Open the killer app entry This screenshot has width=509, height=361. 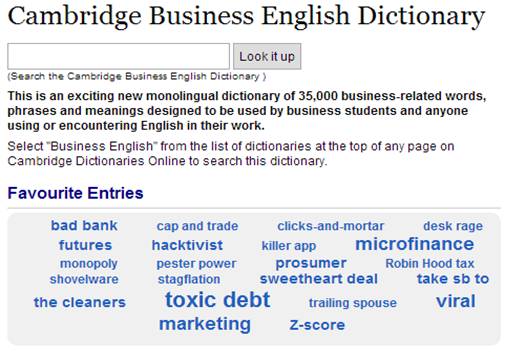point(289,246)
